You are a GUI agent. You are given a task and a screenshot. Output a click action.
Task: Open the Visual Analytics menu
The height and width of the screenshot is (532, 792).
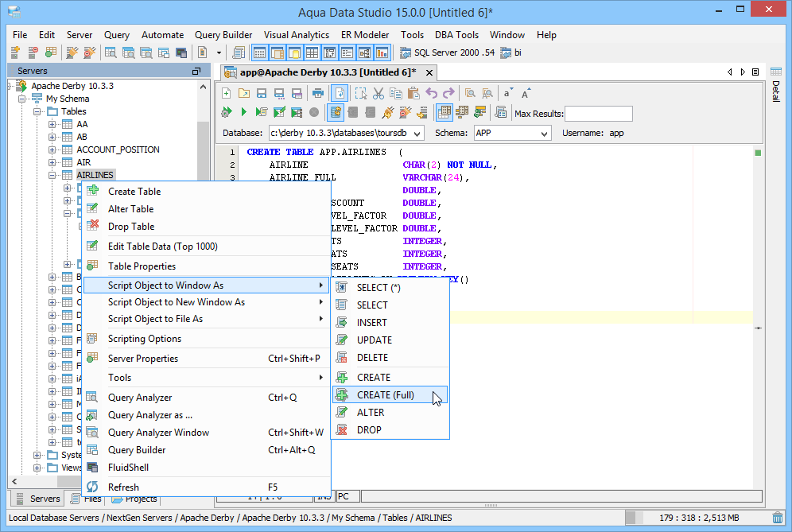coord(297,35)
